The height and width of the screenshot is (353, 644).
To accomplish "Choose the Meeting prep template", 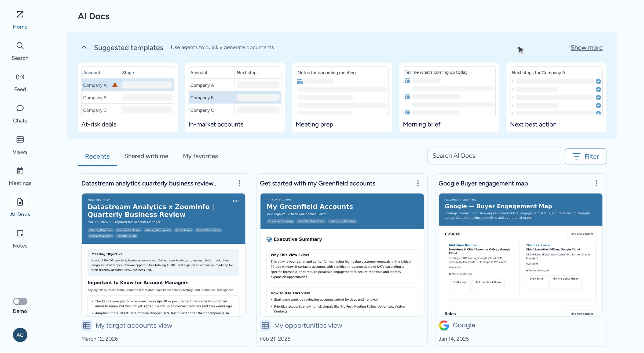I will click(x=342, y=97).
